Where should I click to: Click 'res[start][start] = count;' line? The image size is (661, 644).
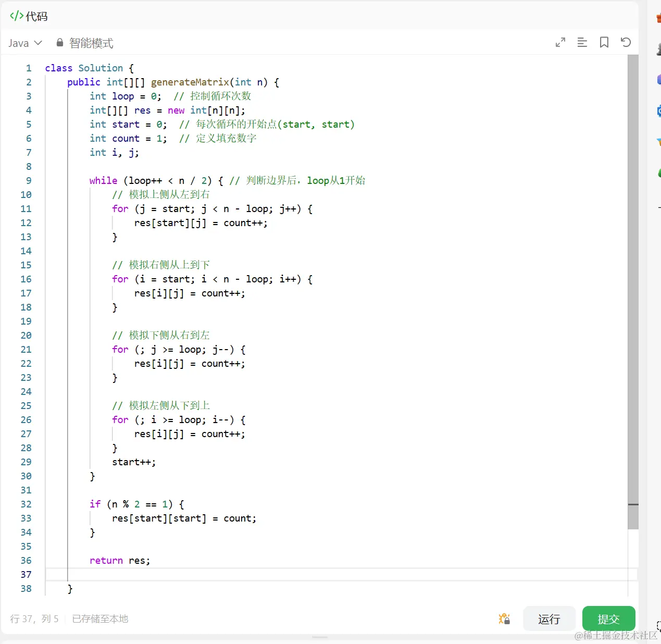[184, 518]
